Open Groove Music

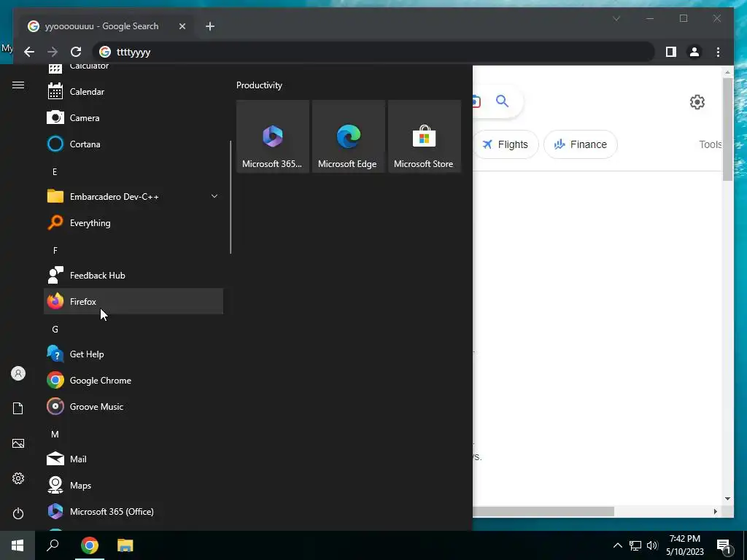pos(133,406)
